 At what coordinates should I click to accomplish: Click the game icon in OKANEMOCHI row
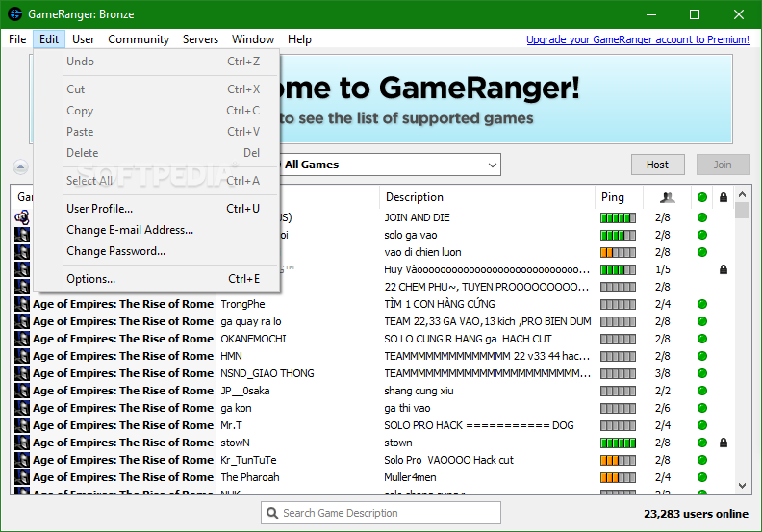(22, 339)
